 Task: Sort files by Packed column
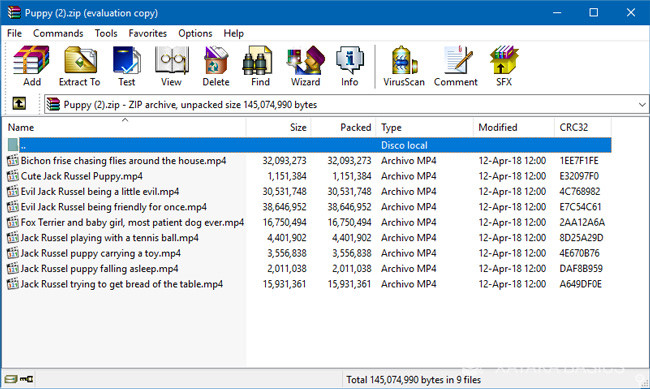344,127
